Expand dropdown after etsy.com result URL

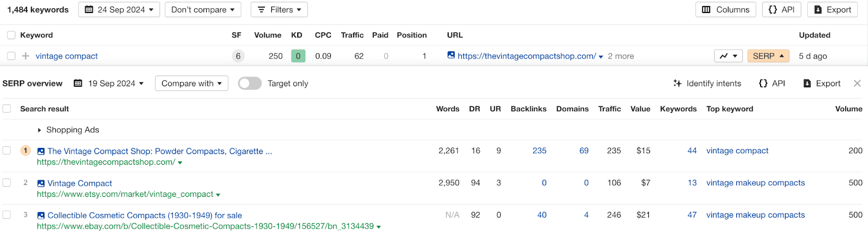point(218,195)
